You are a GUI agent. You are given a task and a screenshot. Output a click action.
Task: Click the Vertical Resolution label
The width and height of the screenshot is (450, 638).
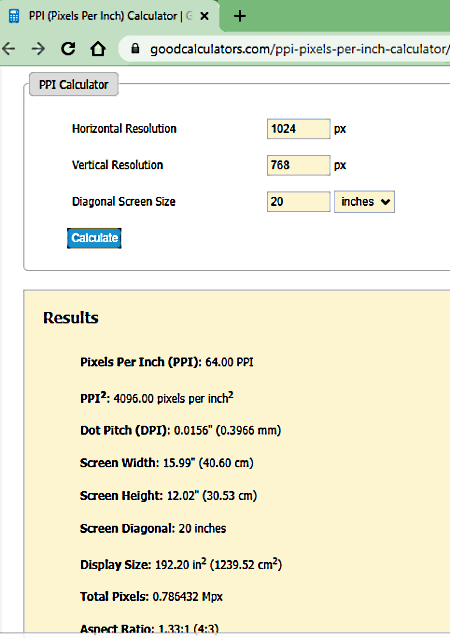click(117, 165)
